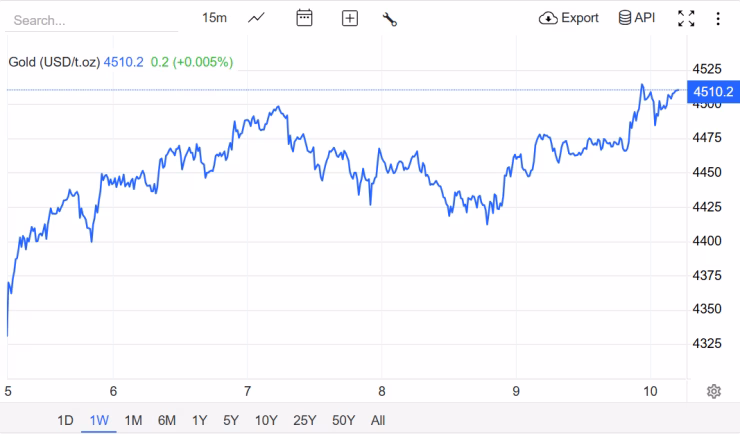Select the All time range

(x=377, y=420)
